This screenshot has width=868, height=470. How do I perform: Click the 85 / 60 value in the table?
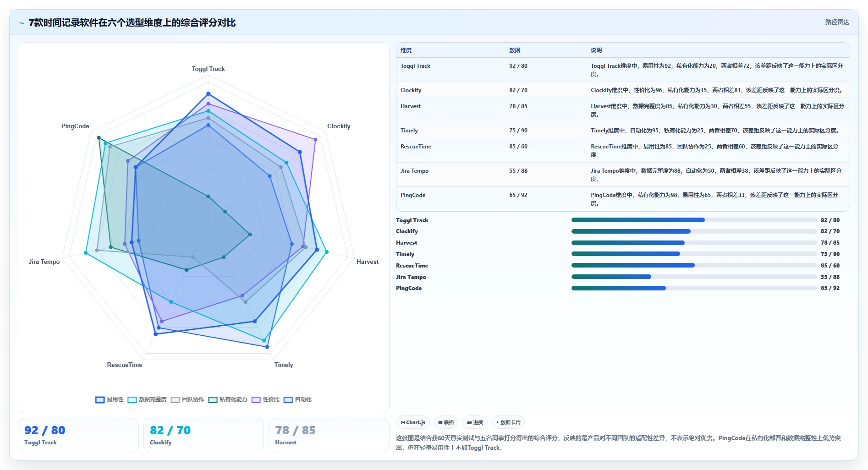point(518,147)
